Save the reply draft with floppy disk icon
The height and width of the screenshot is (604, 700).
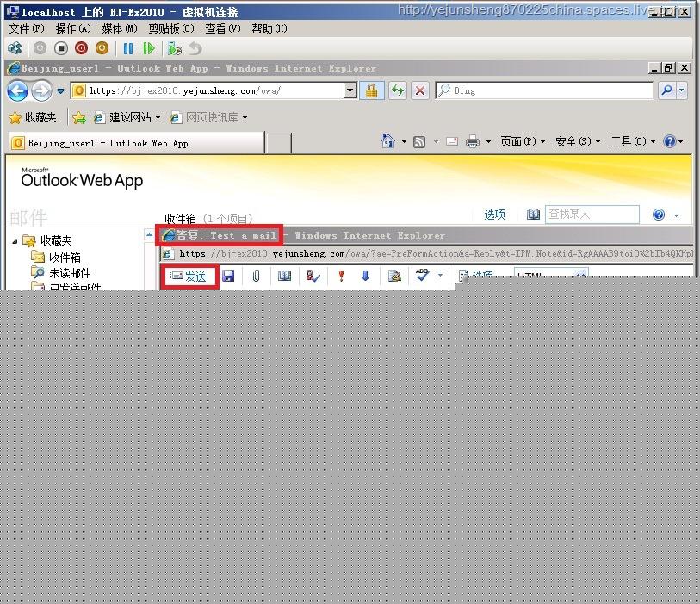pos(228,276)
